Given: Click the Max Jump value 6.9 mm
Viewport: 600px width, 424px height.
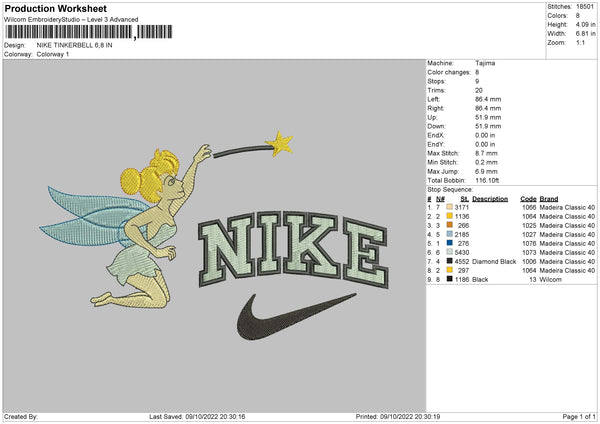Looking at the screenshot, I should [486, 171].
